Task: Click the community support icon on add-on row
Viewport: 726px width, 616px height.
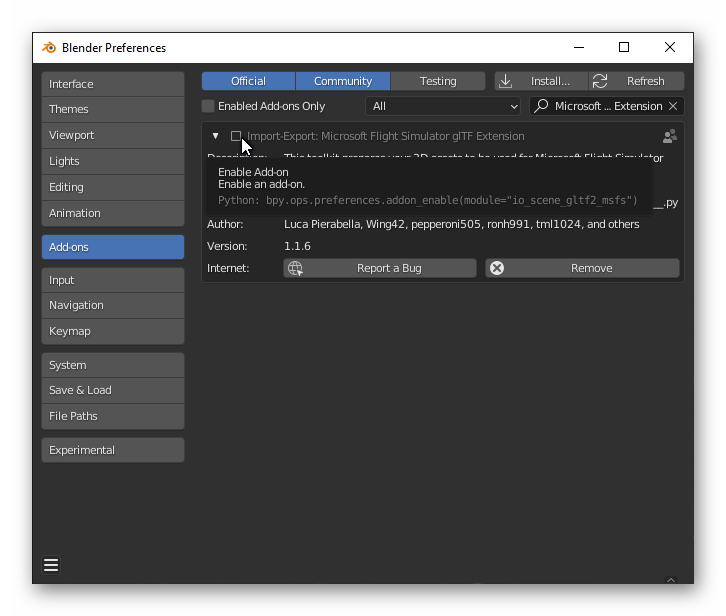Action: tap(670, 136)
